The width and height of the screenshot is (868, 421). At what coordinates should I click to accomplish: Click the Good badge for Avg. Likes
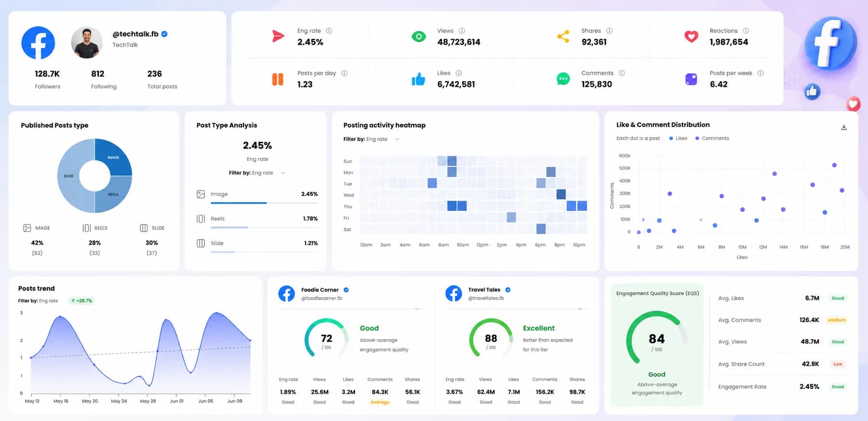pos(838,298)
